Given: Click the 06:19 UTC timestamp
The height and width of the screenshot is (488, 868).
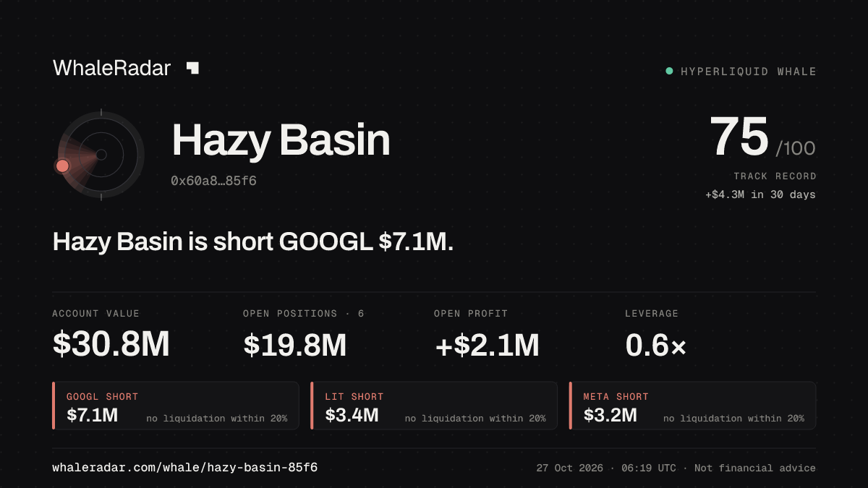Looking at the screenshot, I should (647, 468).
